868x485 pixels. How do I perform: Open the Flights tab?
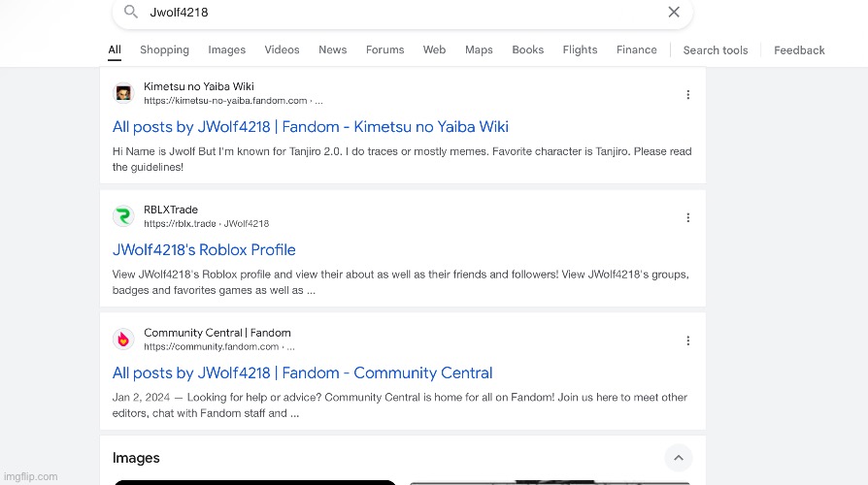(x=581, y=49)
